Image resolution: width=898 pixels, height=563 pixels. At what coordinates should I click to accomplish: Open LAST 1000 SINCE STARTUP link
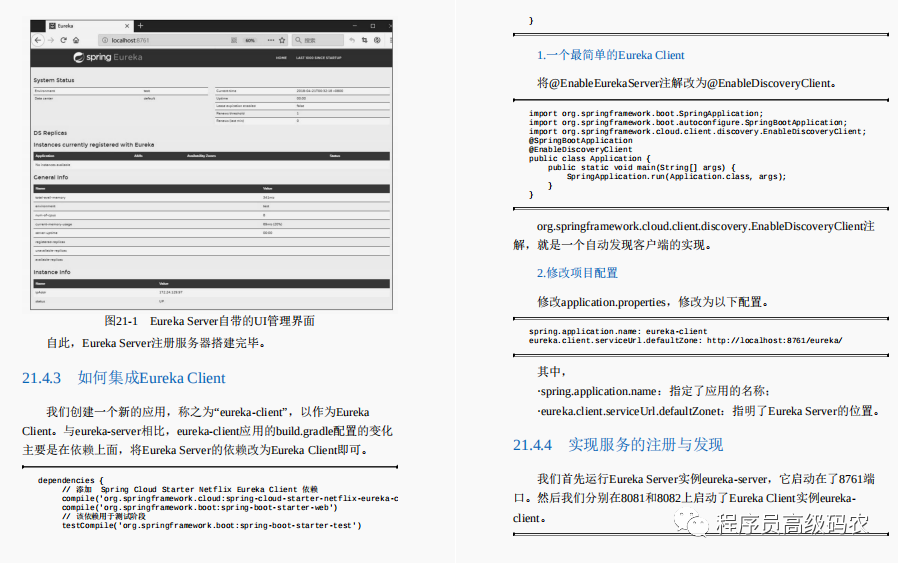pyautogui.click(x=318, y=58)
